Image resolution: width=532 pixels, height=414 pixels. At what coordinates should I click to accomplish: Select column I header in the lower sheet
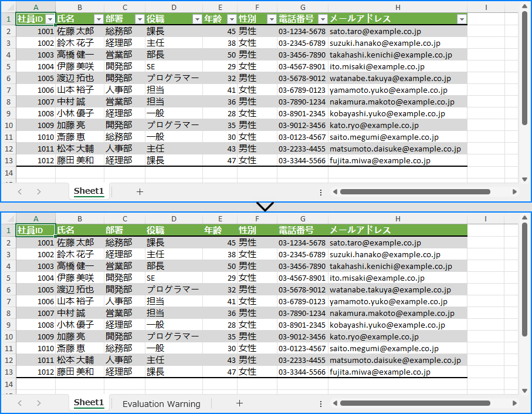coord(486,218)
